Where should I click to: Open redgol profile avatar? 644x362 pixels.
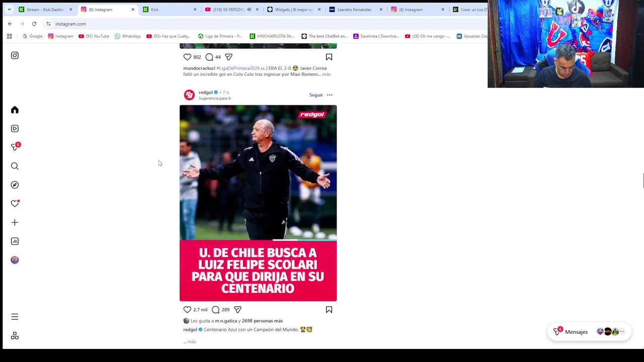pos(189,95)
